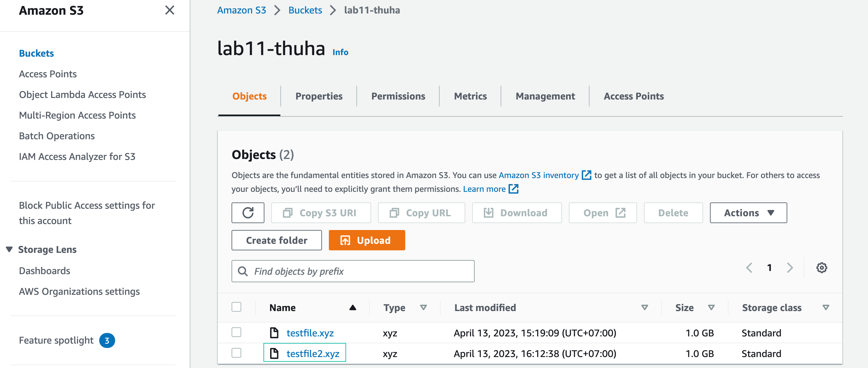Check the testfile2.xyz row checkbox
868x368 pixels.
point(236,353)
